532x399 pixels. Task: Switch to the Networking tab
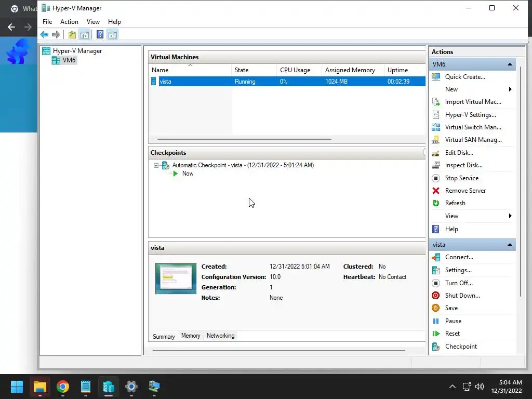click(x=220, y=336)
